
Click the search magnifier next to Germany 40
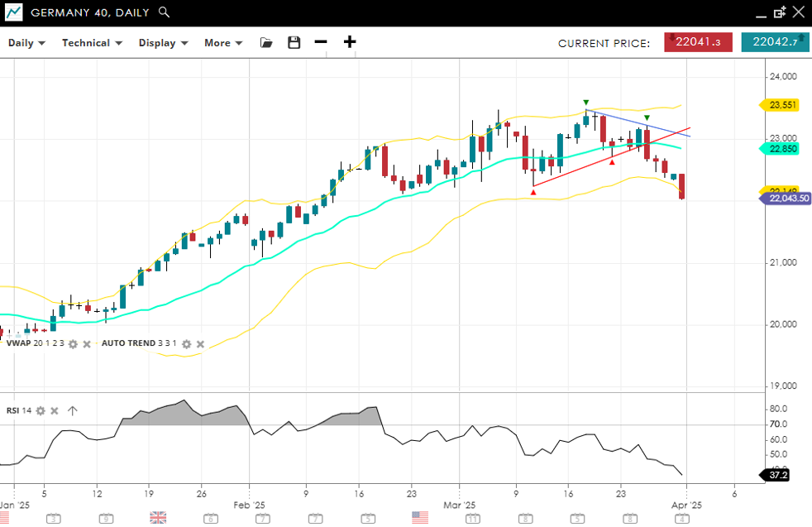(x=164, y=12)
